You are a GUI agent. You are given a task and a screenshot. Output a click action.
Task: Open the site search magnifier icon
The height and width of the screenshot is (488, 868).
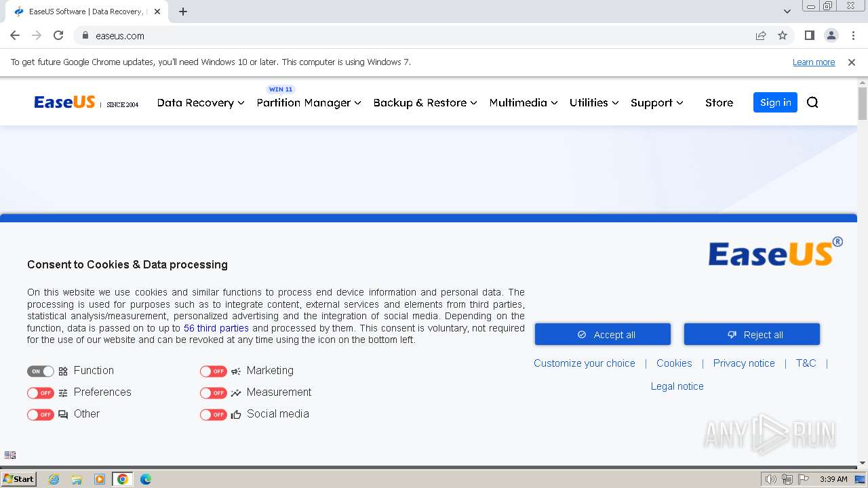[812, 102]
